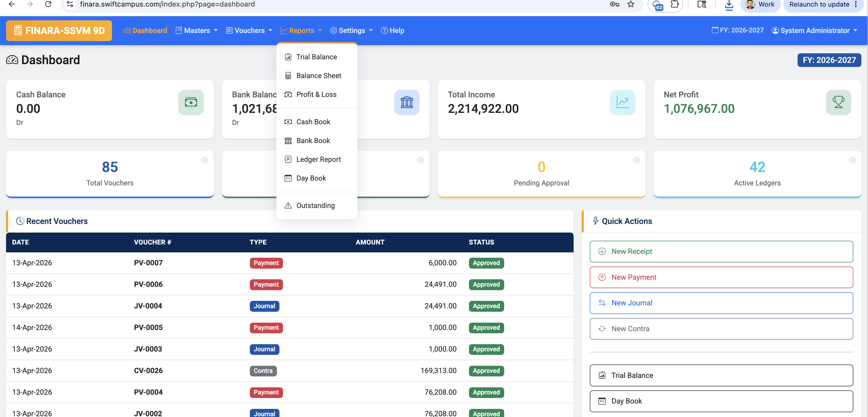The image size is (868, 417).
Task: Click voucher number PV-0007
Action: 148,263
